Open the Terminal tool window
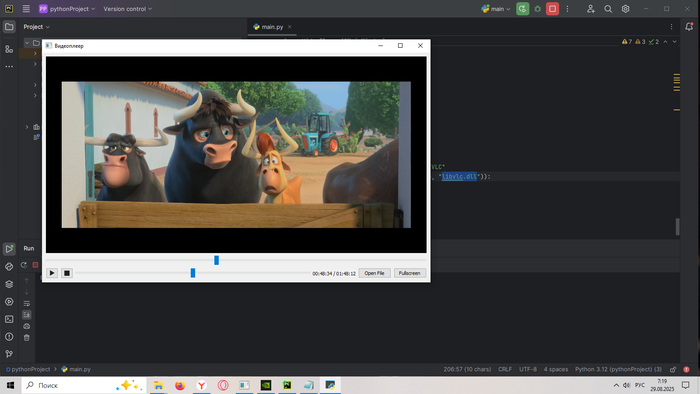 pyautogui.click(x=9, y=319)
